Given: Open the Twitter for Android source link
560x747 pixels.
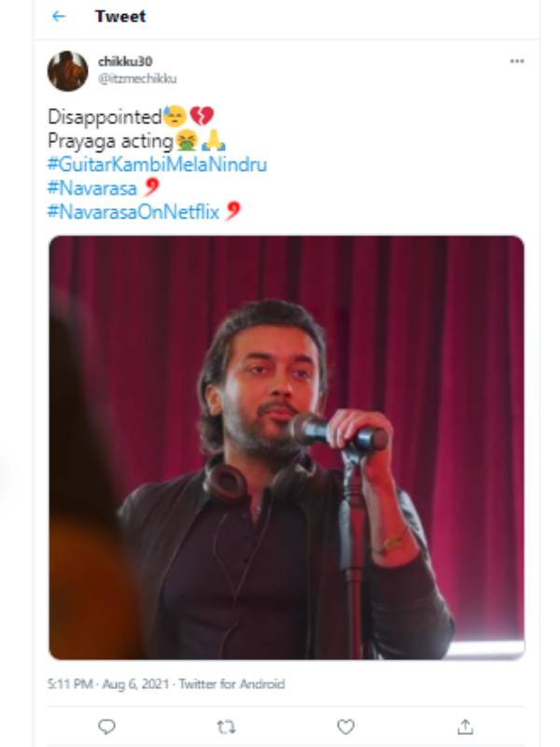Looking at the screenshot, I should pos(231,684).
